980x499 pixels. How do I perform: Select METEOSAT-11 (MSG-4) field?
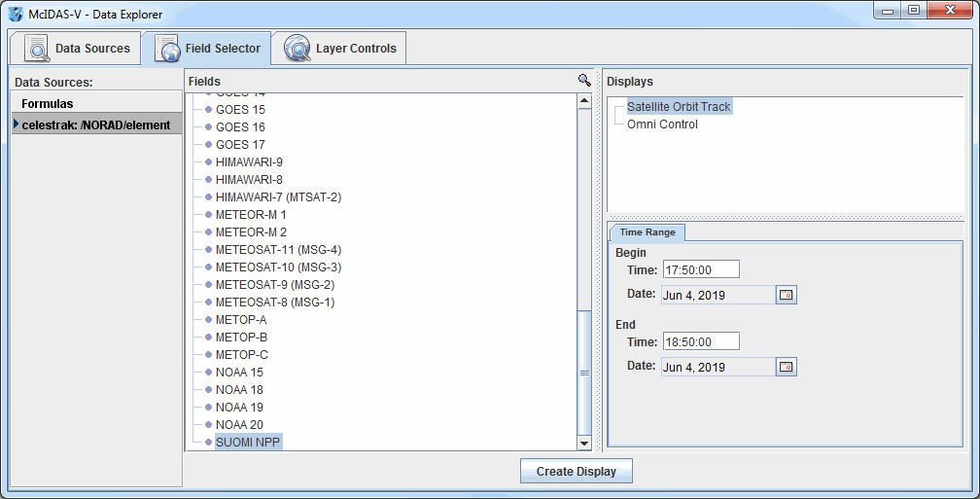(x=278, y=249)
